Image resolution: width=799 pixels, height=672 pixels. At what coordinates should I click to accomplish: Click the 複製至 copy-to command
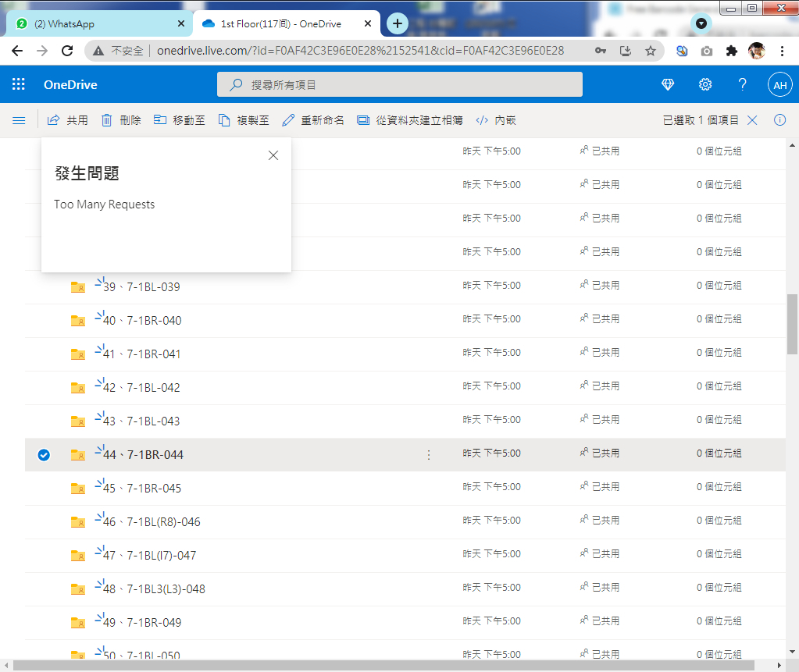(244, 120)
